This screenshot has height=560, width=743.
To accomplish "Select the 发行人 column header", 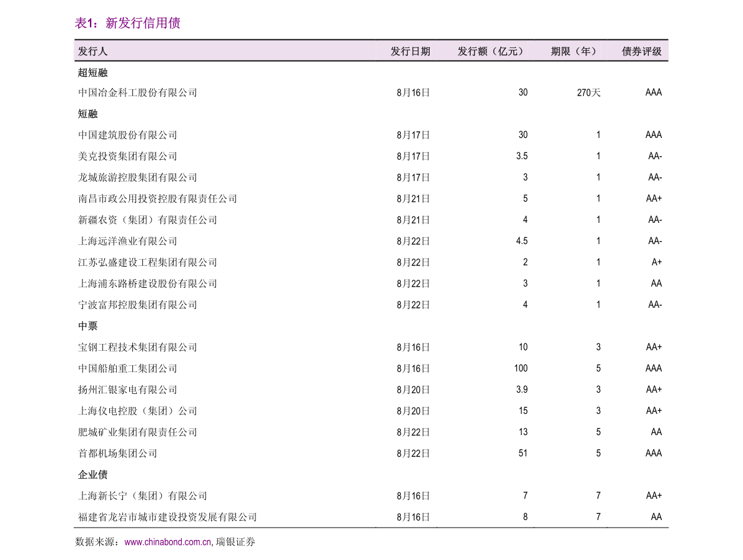I will [92, 51].
